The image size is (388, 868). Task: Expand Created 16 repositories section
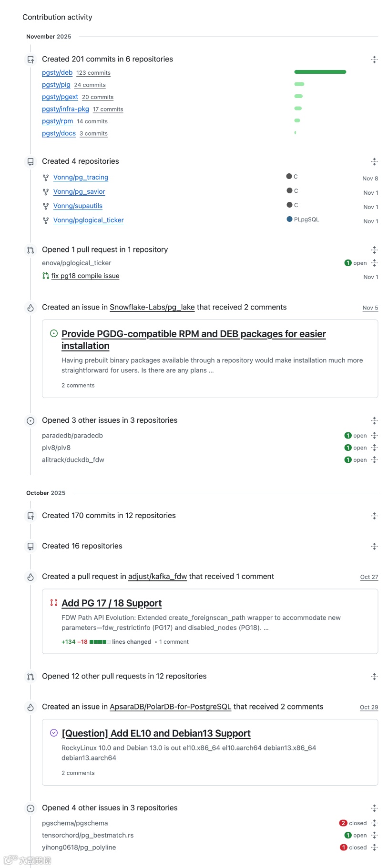pyautogui.click(x=374, y=546)
